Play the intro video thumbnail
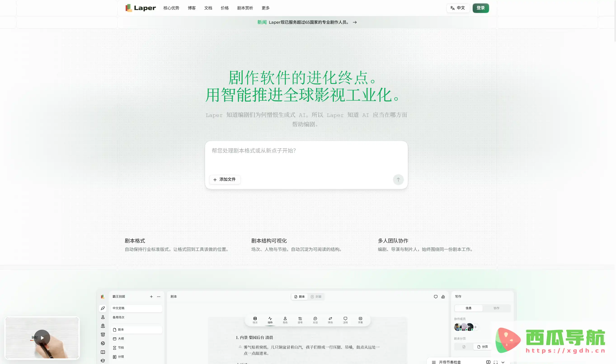Screen dimensions: 616x364 pos(42,338)
